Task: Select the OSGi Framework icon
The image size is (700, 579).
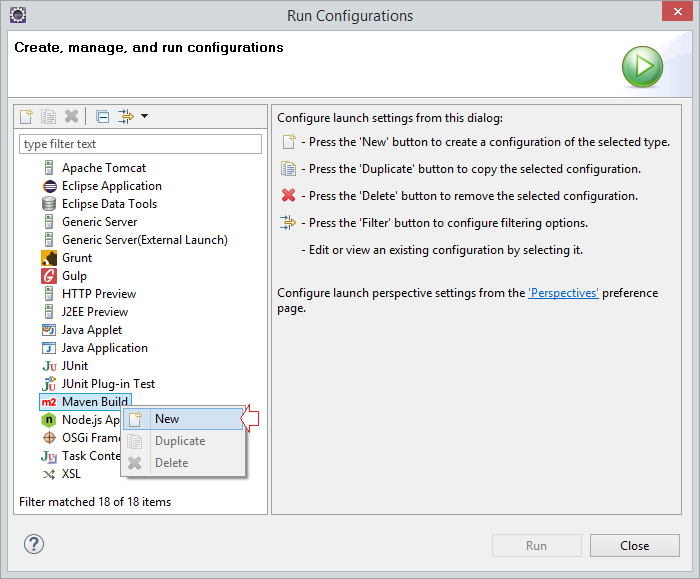Action: [49, 438]
